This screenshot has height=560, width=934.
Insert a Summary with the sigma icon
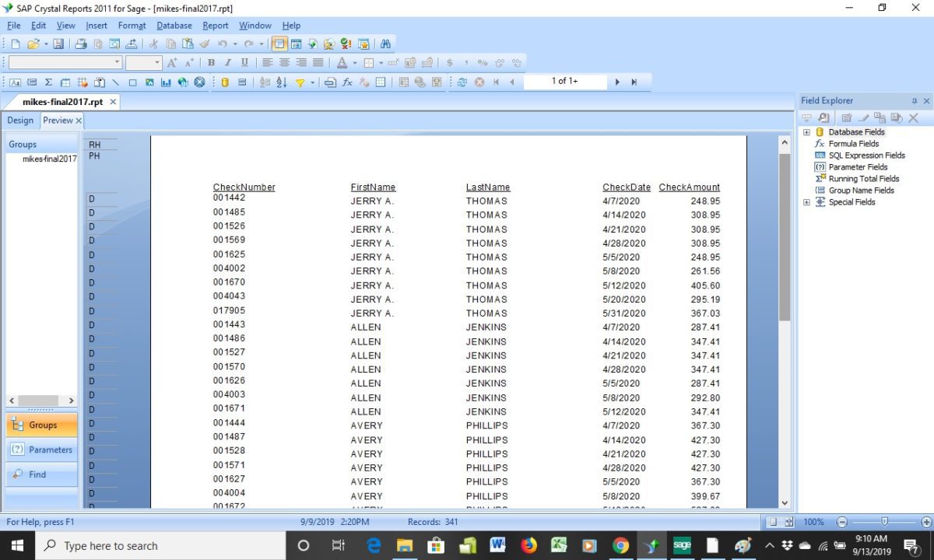49,81
